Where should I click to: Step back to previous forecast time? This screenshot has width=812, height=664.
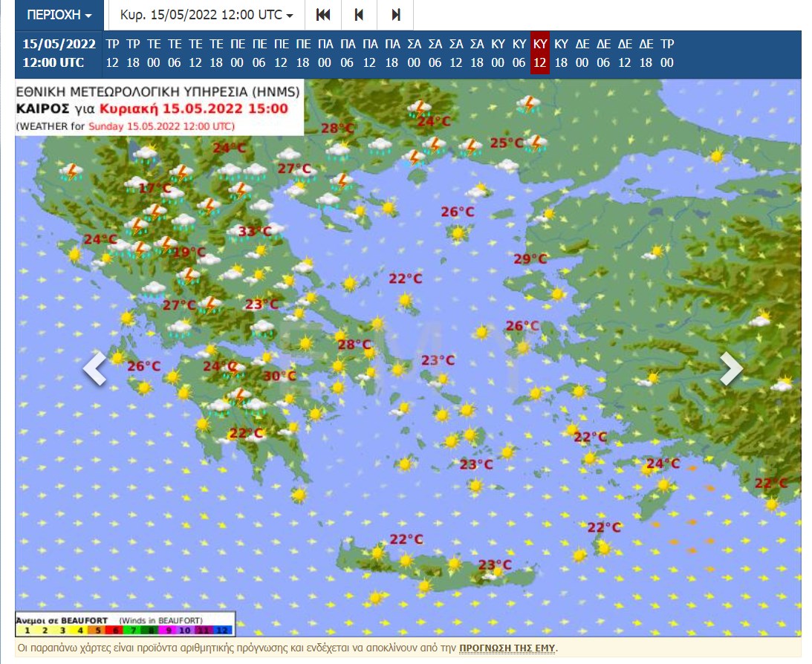point(360,15)
